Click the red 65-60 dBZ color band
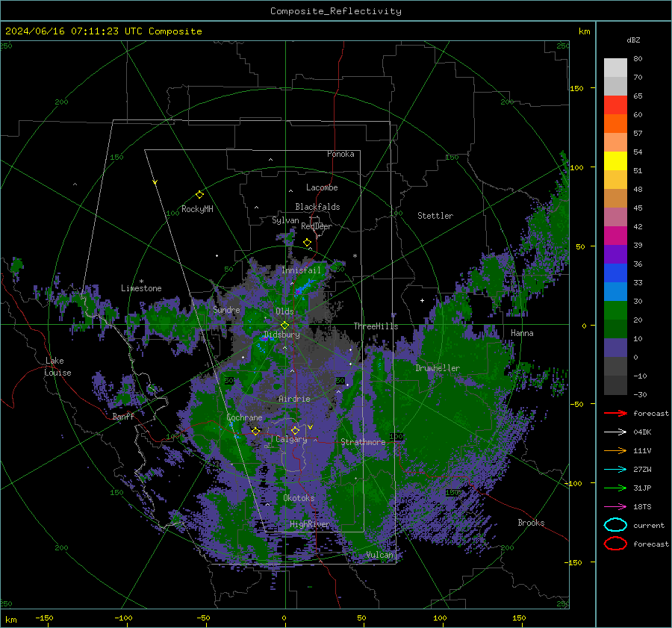672x628 pixels. (x=615, y=105)
